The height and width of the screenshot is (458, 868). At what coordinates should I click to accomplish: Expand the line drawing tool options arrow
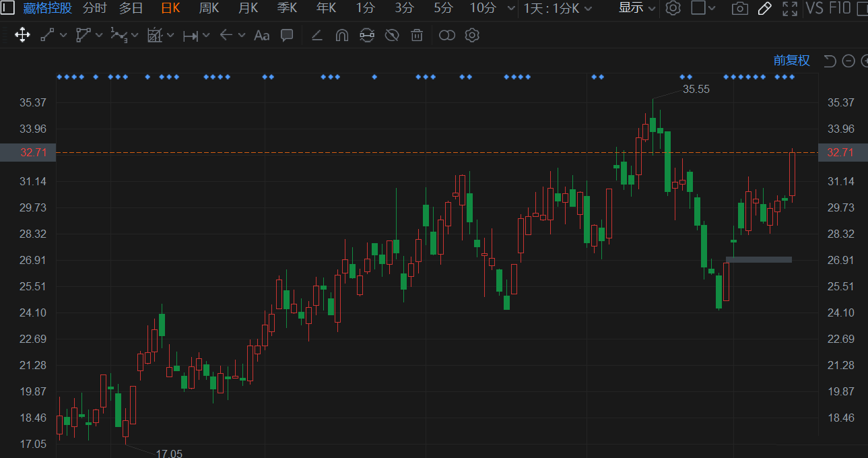click(64, 36)
